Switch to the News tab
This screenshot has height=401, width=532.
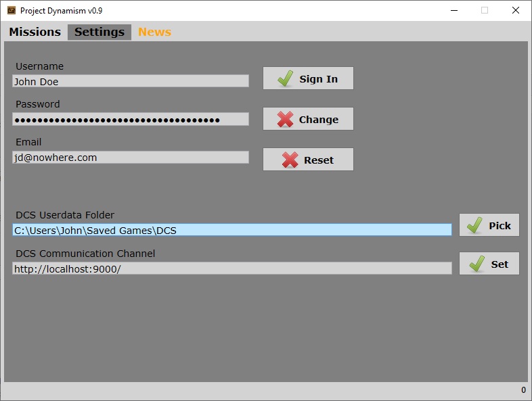[x=154, y=32]
